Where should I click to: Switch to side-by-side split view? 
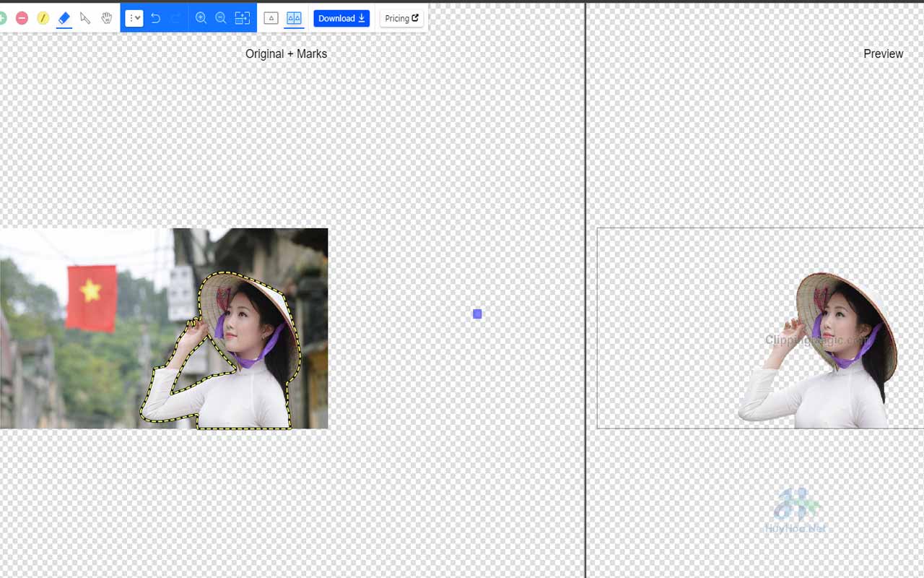point(294,18)
